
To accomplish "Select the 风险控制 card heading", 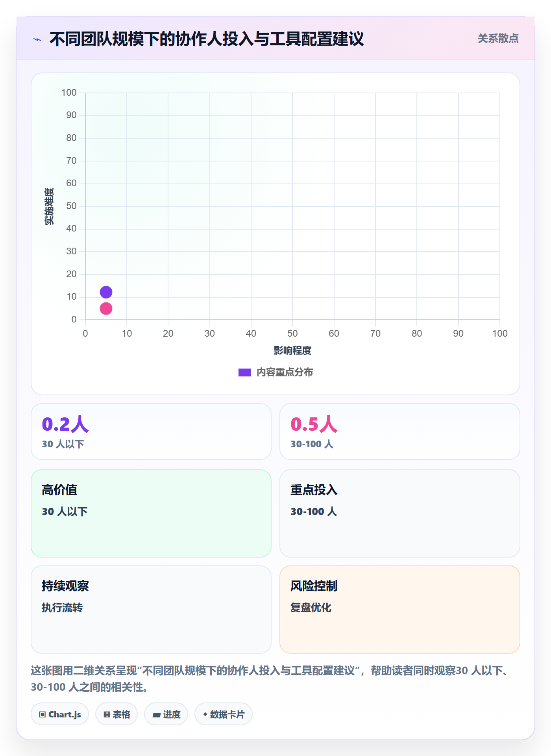I will [x=314, y=586].
